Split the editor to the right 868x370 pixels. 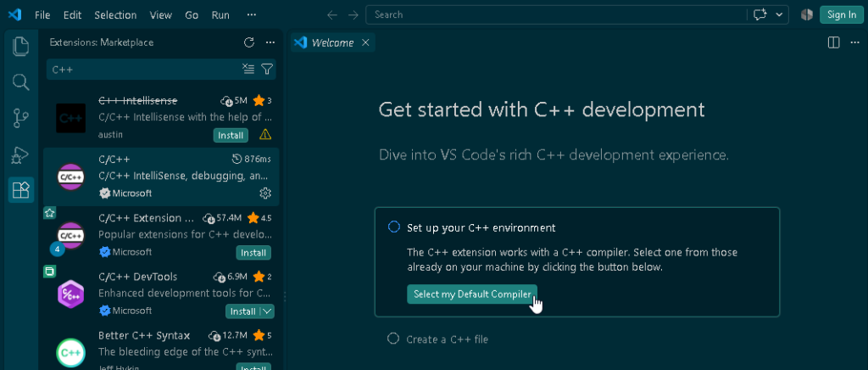pyautogui.click(x=834, y=42)
